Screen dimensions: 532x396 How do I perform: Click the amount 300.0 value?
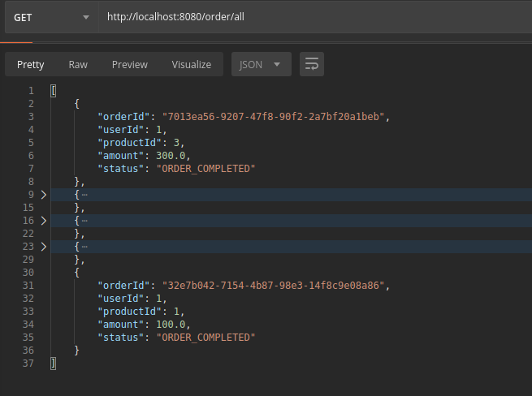click(172, 156)
